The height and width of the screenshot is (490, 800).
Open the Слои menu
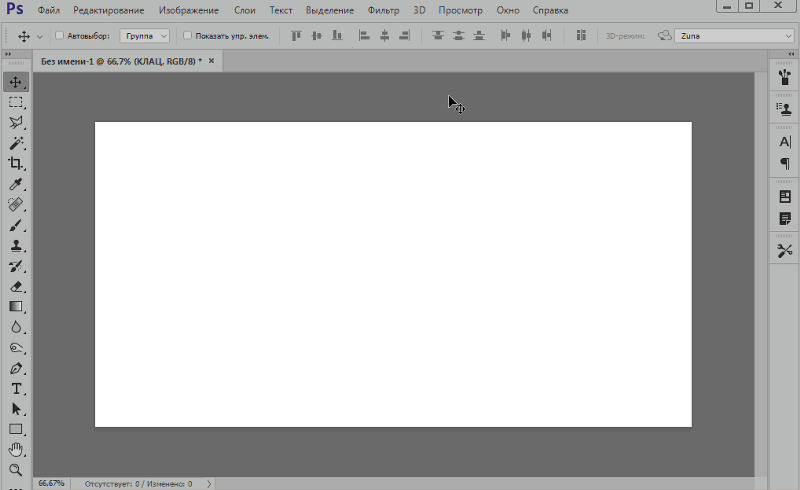tap(245, 10)
